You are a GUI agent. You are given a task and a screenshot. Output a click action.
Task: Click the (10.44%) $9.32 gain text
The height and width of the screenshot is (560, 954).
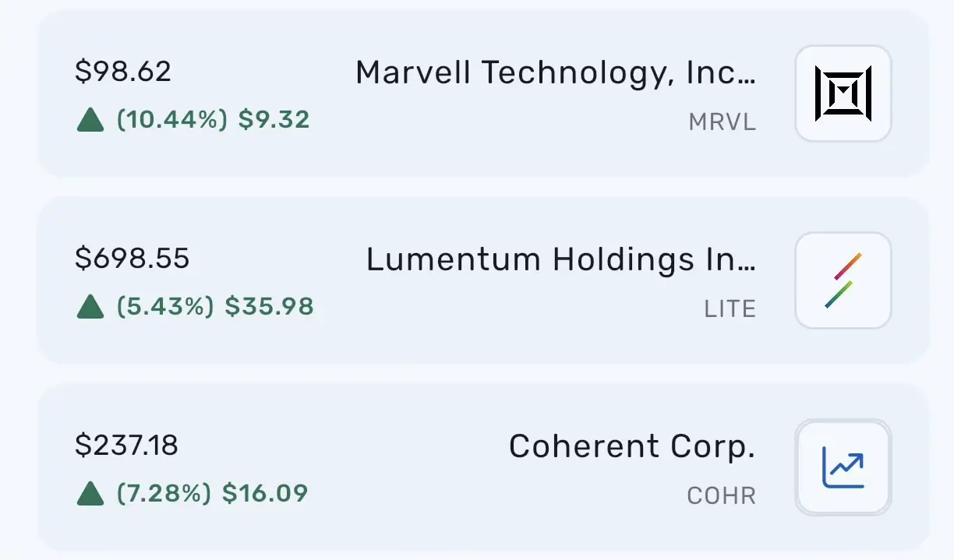click(213, 120)
